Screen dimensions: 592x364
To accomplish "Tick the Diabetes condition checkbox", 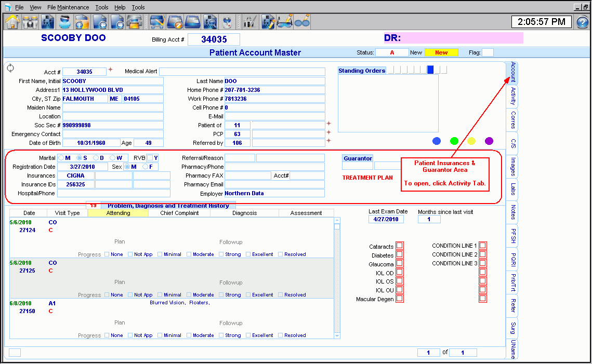I will click(x=400, y=254).
